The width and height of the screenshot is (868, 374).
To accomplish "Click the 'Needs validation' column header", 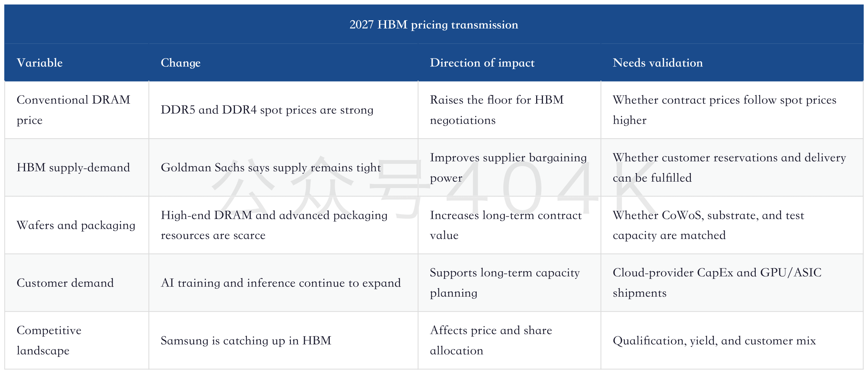I will [x=658, y=63].
